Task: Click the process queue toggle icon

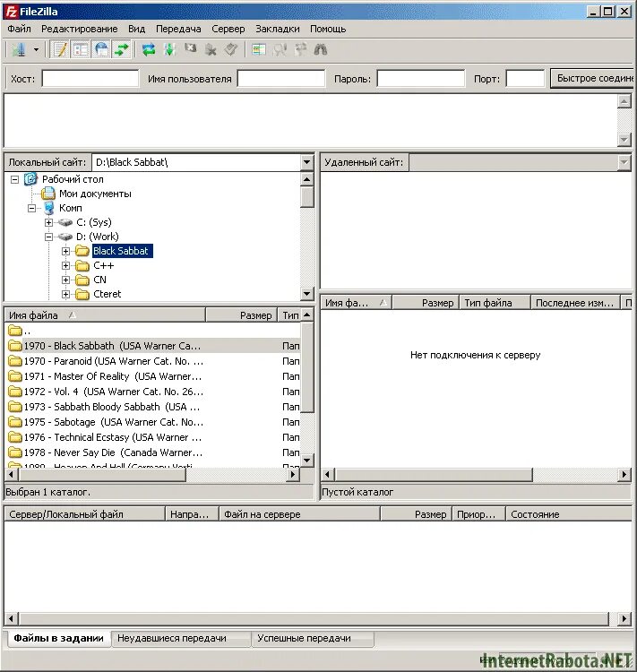Action: tap(169, 49)
